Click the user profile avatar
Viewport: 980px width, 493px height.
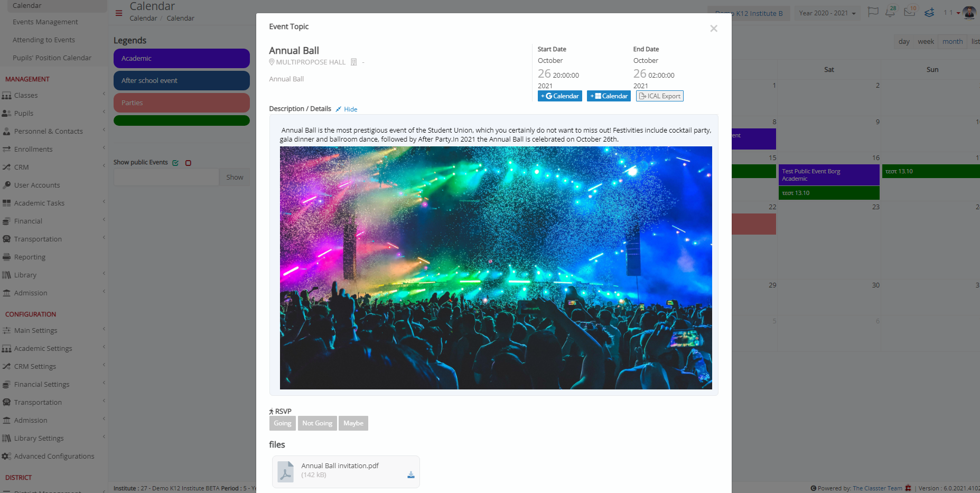pyautogui.click(x=969, y=13)
